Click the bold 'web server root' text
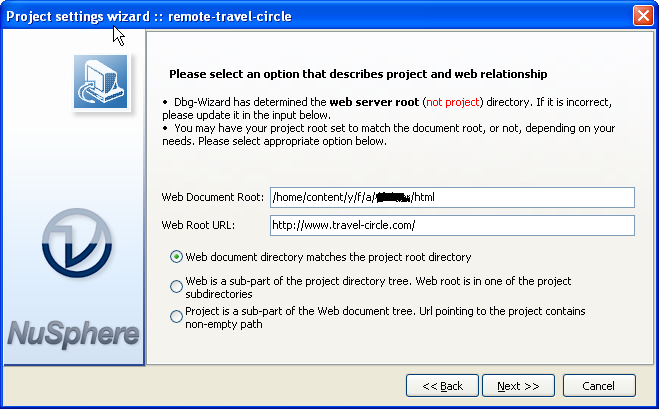The width and height of the screenshot is (659, 409). tap(374, 102)
